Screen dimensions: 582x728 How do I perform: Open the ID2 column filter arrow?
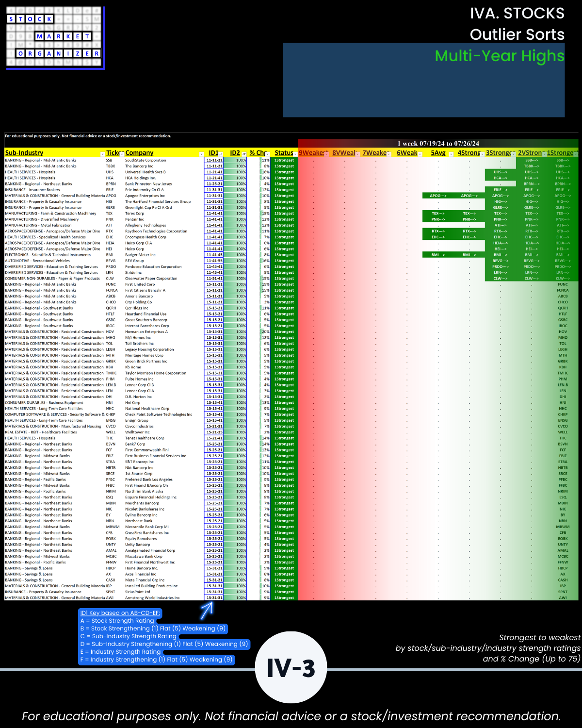point(244,154)
